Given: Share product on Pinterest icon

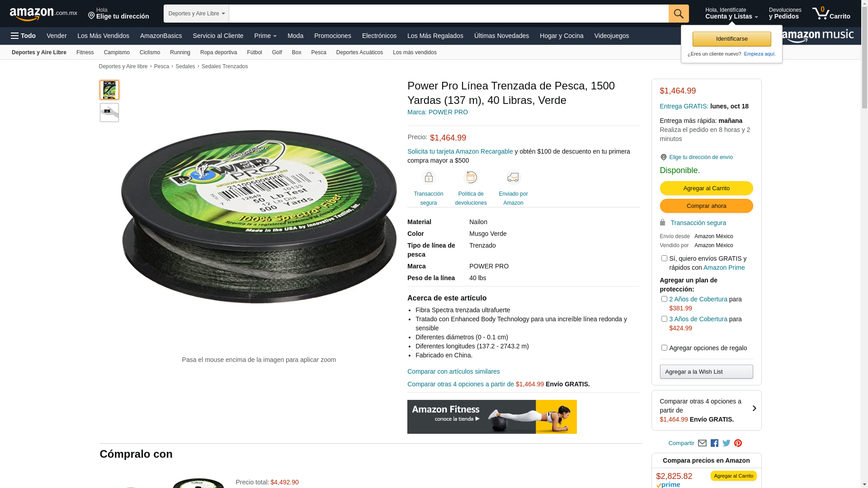Looking at the screenshot, I should pos(738,443).
